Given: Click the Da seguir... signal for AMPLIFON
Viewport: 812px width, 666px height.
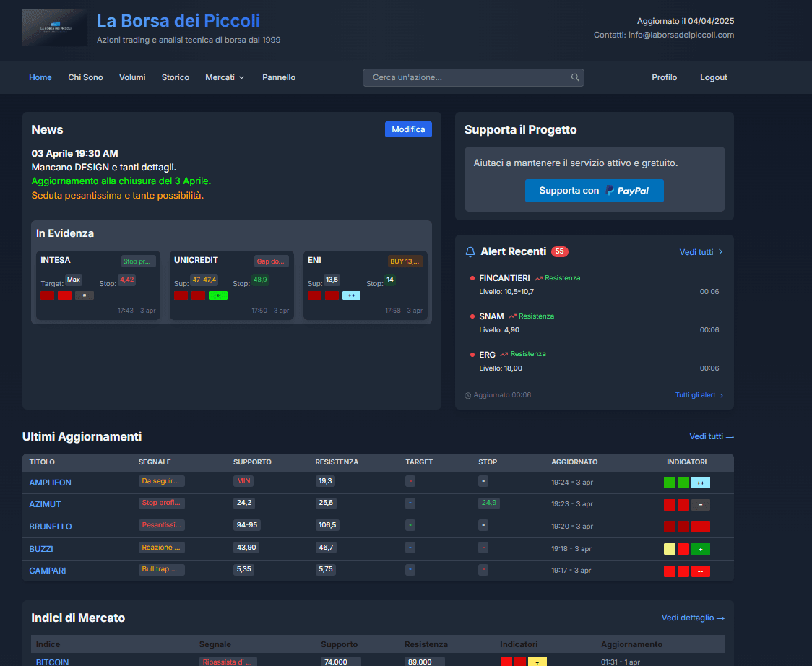Looking at the screenshot, I should point(162,481).
